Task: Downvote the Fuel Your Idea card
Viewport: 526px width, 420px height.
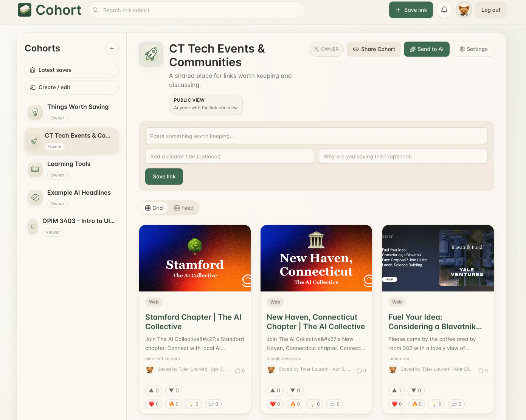Action: point(416,391)
